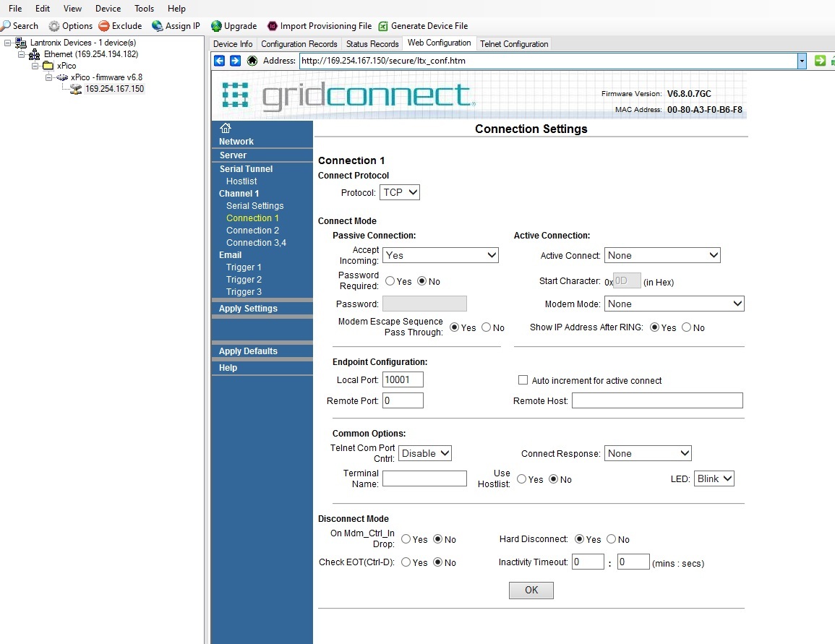The width and height of the screenshot is (835, 644).
Task: Click the OK button
Action: [x=531, y=590]
